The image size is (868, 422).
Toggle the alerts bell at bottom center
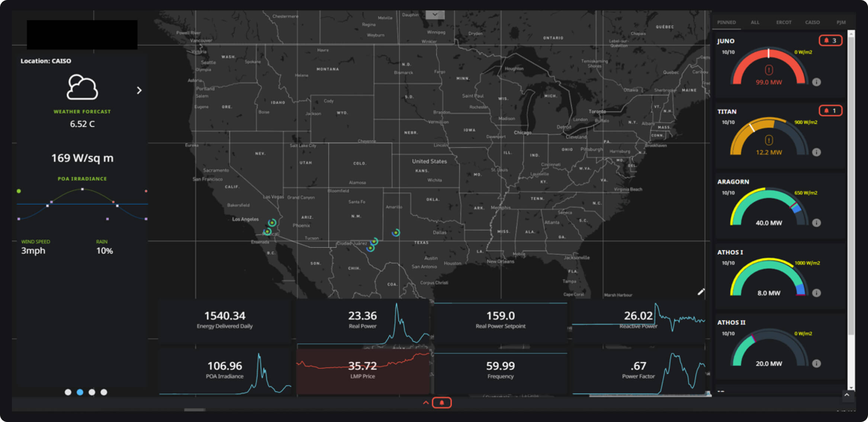[441, 403]
